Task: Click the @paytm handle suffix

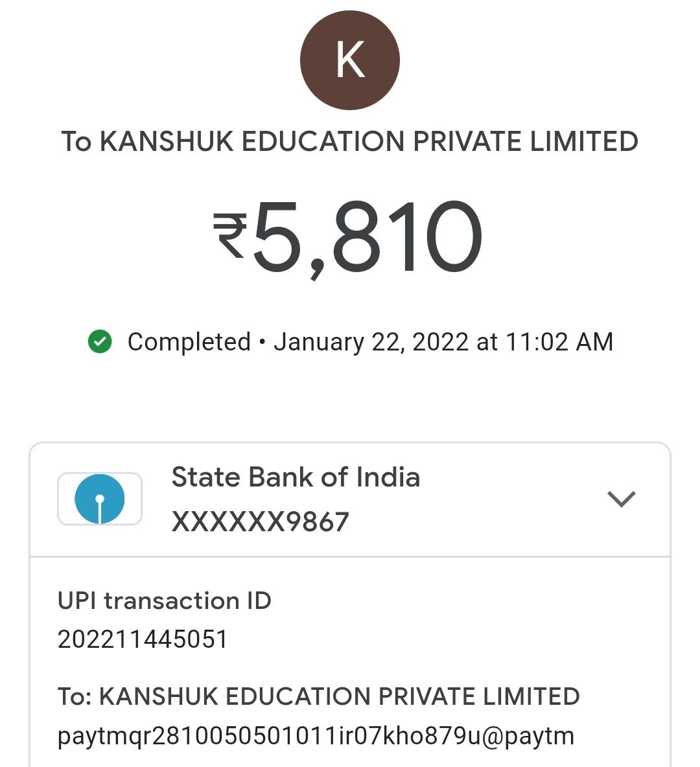Action: coord(528,737)
